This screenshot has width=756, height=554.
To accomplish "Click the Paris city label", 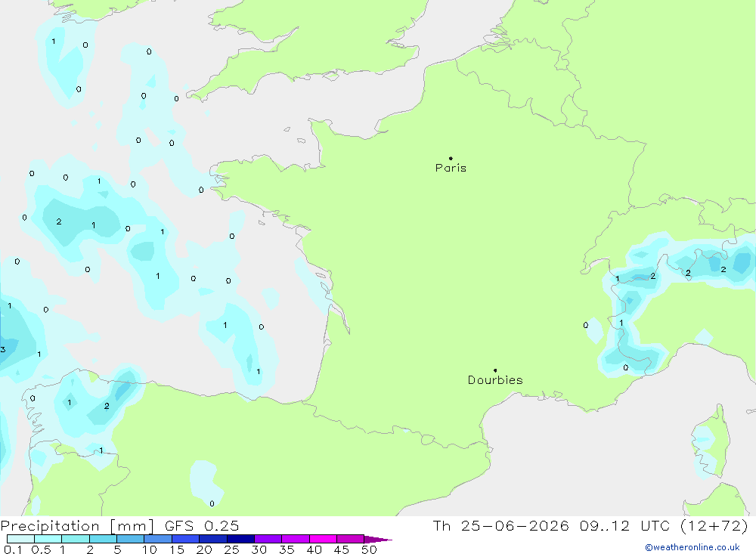I will point(451,168).
